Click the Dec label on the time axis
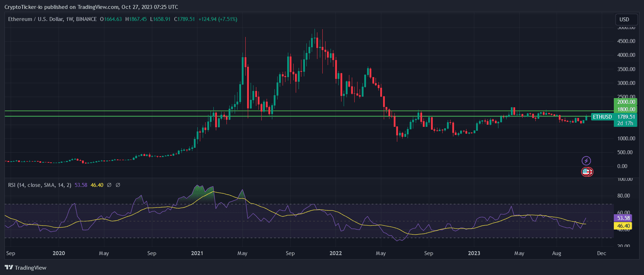The image size is (644, 275). pos(601,253)
